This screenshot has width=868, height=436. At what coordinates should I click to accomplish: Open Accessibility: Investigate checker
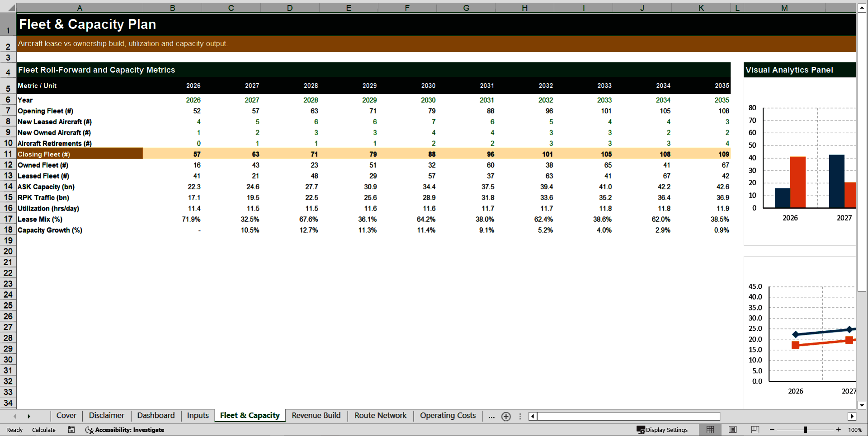[125, 430]
